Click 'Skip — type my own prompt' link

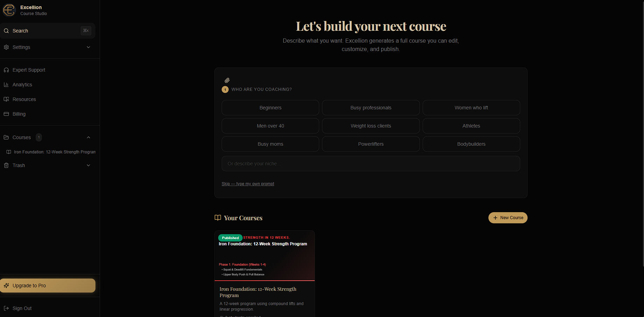click(x=248, y=184)
